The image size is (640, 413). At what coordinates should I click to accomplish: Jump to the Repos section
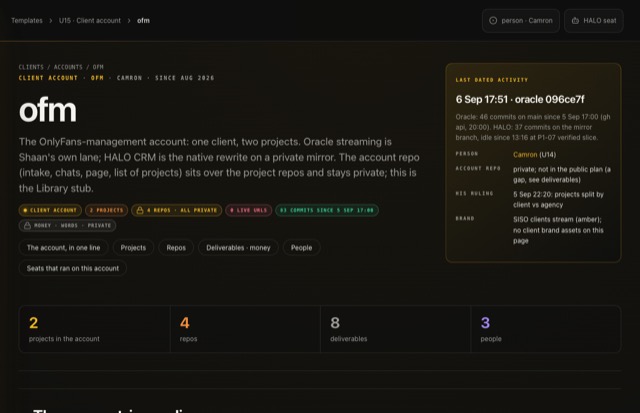click(176, 248)
